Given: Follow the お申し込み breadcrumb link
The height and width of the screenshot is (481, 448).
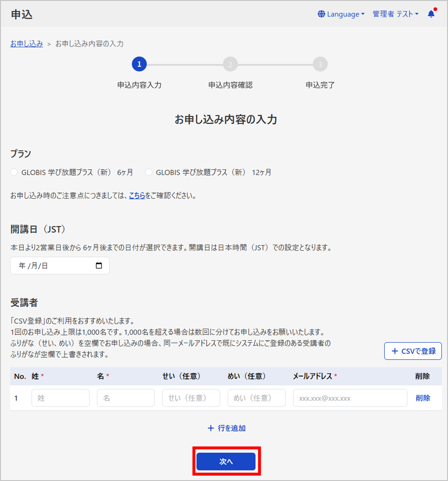Looking at the screenshot, I should (x=27, y=44).
